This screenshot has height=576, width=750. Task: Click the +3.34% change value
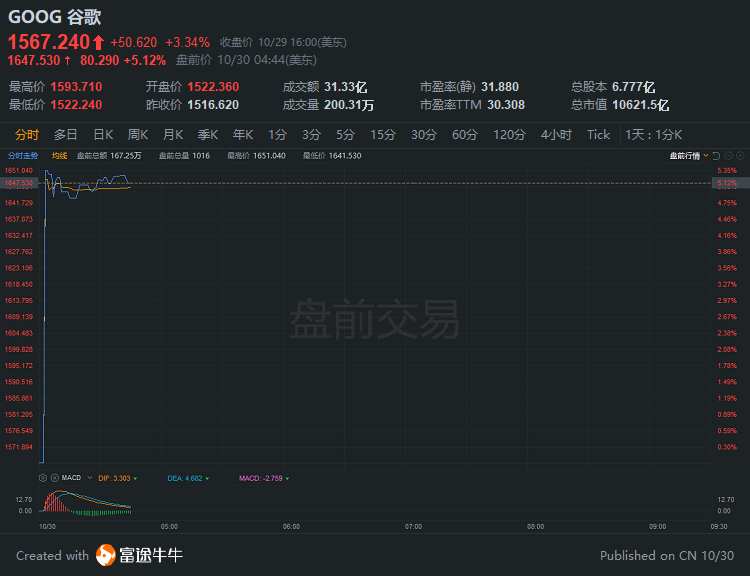point(188,43)
